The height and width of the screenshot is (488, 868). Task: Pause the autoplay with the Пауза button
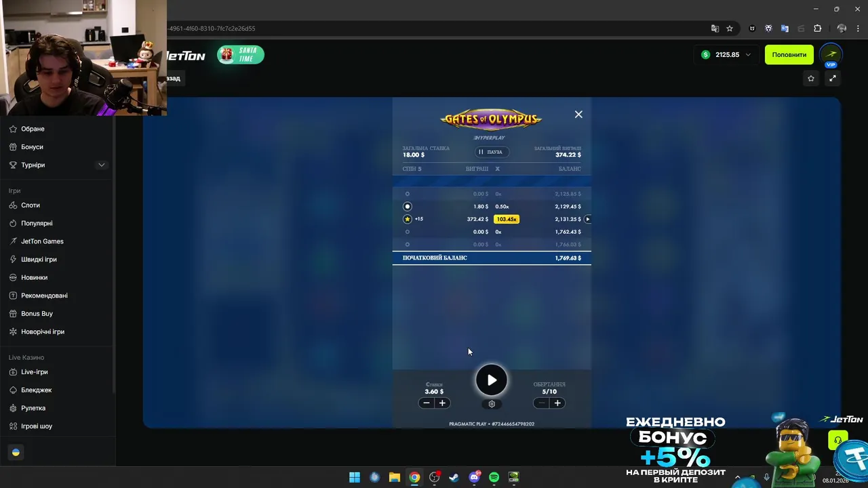[x=491, y=152]
